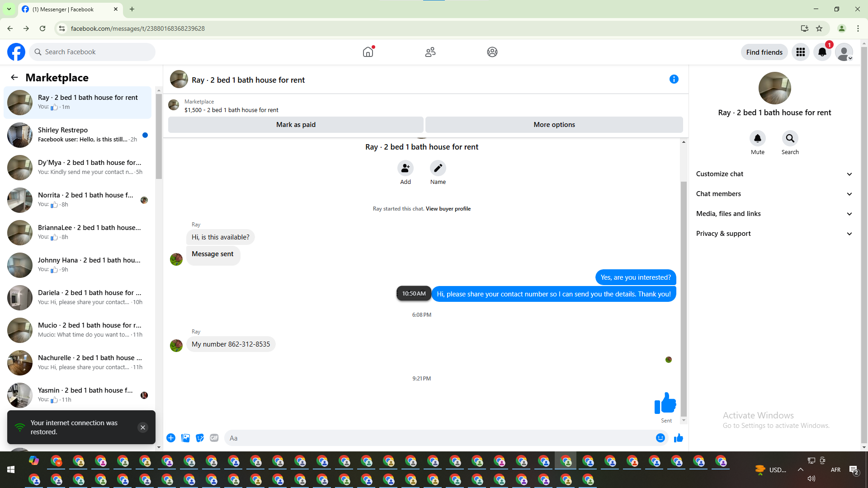Click the Facebook logo icon
The image size is (868, 488).
[16, 52]
